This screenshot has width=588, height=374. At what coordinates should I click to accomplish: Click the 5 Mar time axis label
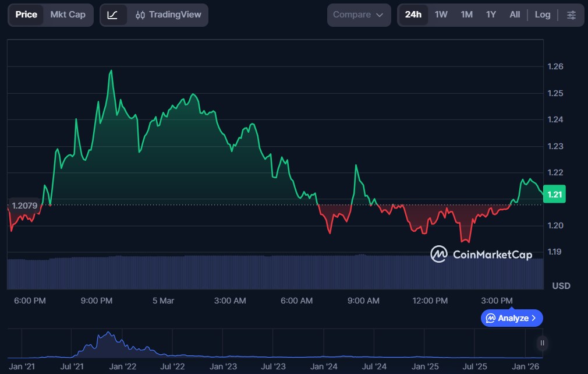pos(163,301)
